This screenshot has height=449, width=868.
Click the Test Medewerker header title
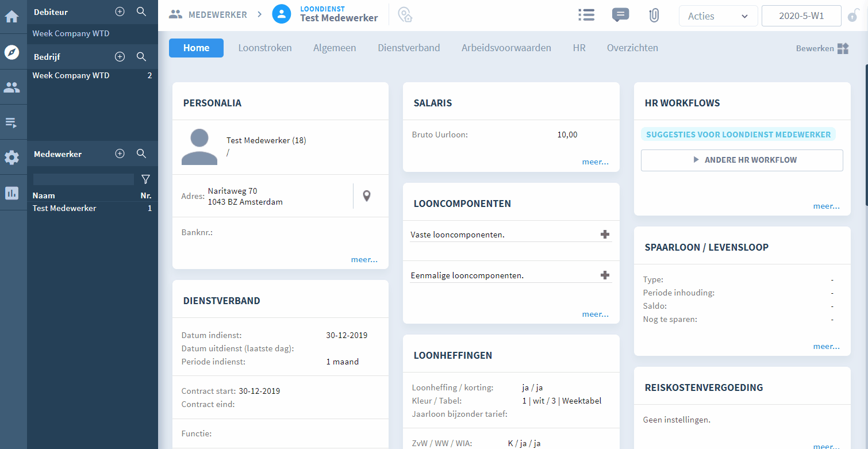(x=339, y=18)
